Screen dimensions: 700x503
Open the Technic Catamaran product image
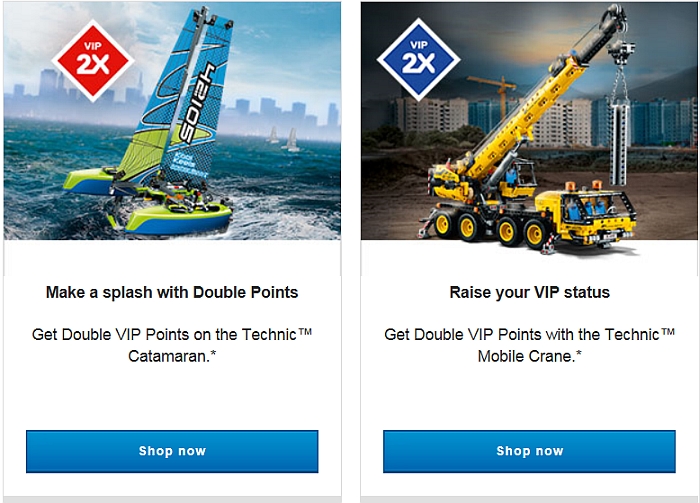click(x=172, y=121)
